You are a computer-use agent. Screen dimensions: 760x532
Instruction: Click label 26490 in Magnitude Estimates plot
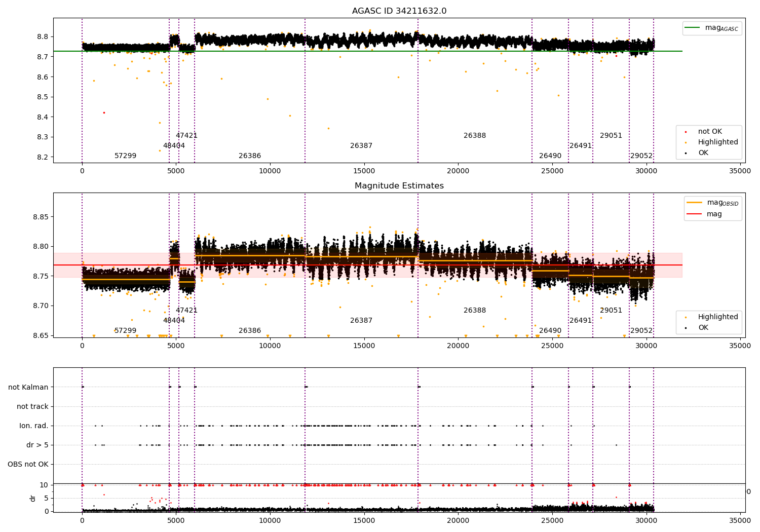(x=550, y=331)
